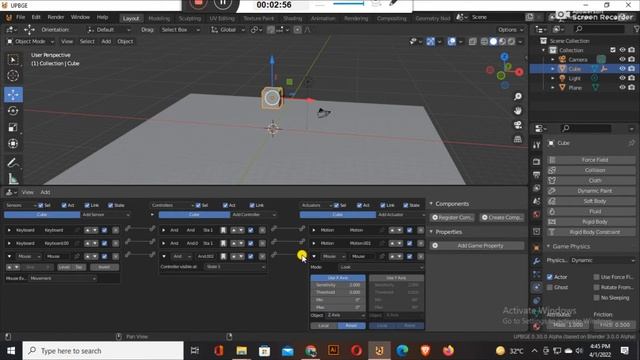This screenshot has height=360, width=640.
Task: Click the zoom magnifier icon in the viewport
Action: (518, 96)
